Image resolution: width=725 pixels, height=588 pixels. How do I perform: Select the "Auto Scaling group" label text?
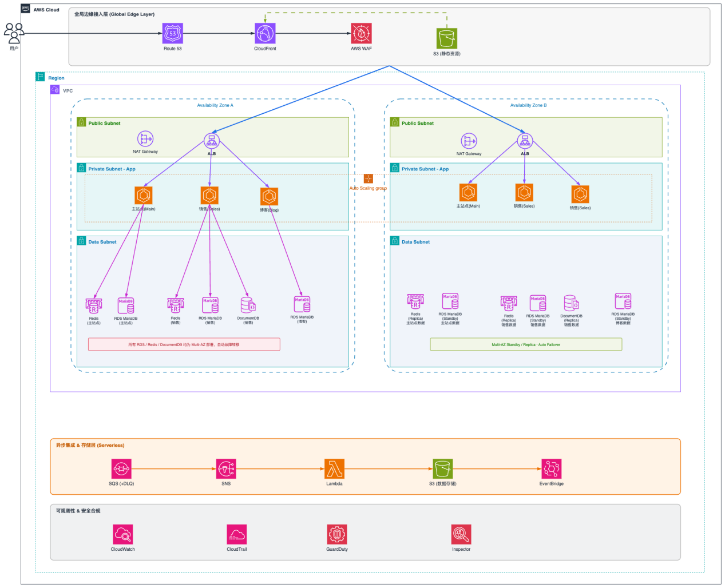pyautogui.click(x=368, y=188)
